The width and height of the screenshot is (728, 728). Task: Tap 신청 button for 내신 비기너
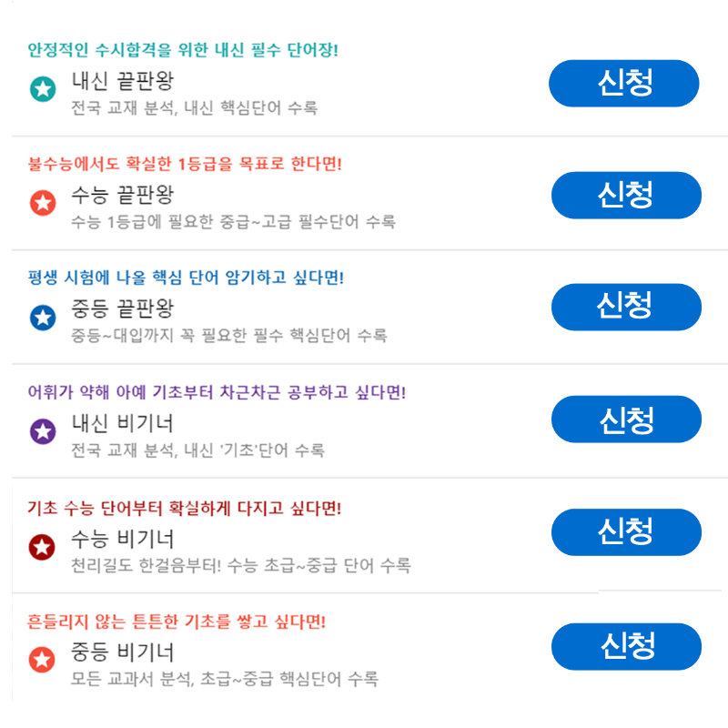[x=626, y=420]
